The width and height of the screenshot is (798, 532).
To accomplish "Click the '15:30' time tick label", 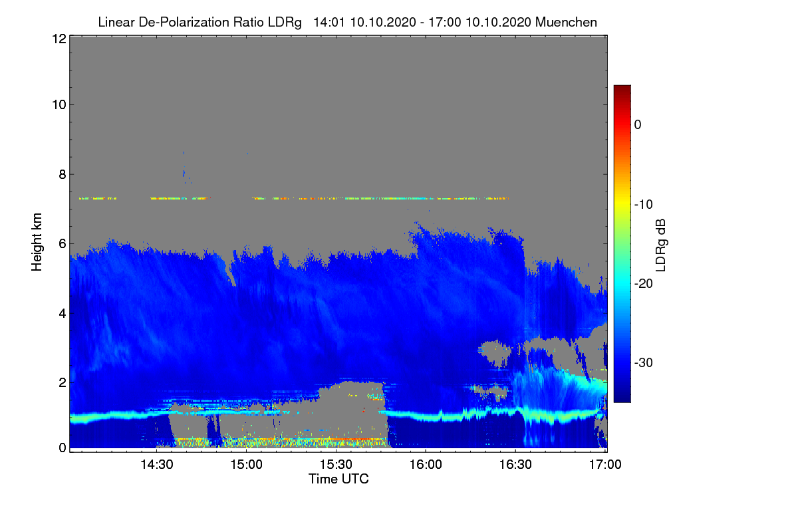I will 336,464.
